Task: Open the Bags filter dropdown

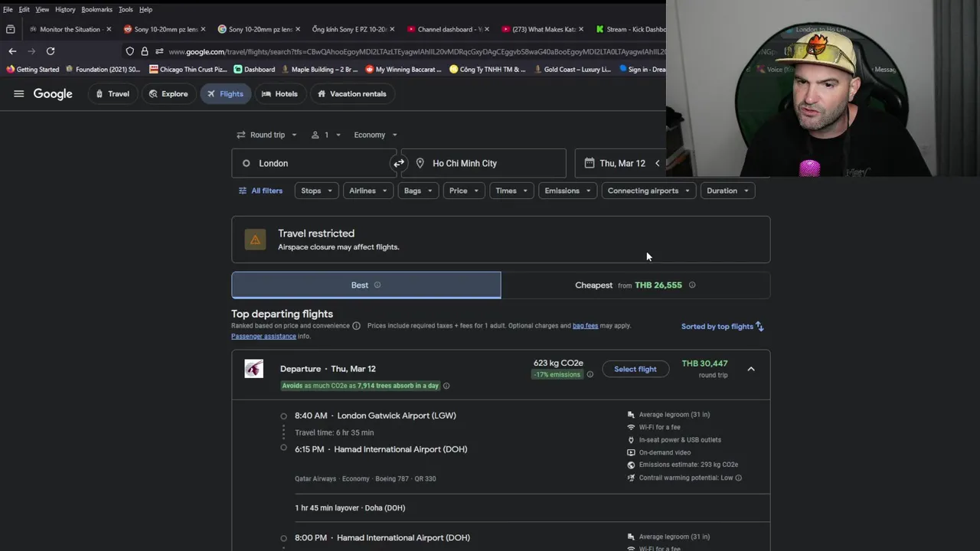Action: point(418,191)
